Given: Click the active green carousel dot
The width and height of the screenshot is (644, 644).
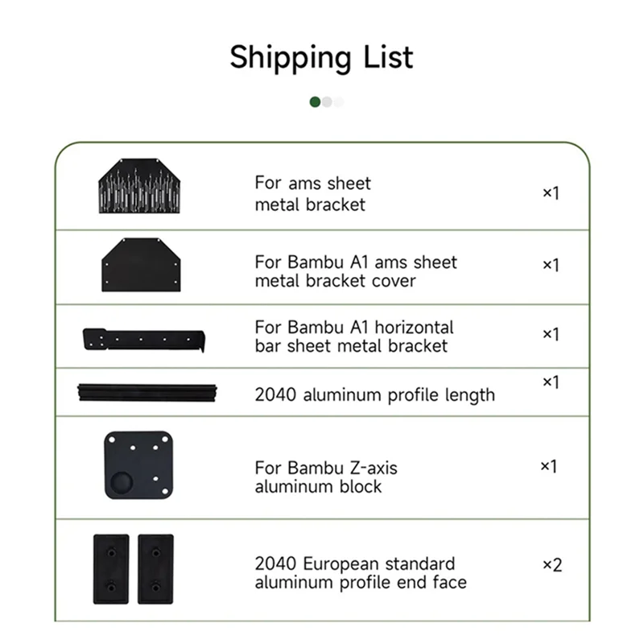Looking at the screenshot, I should [x=316, y=102].
